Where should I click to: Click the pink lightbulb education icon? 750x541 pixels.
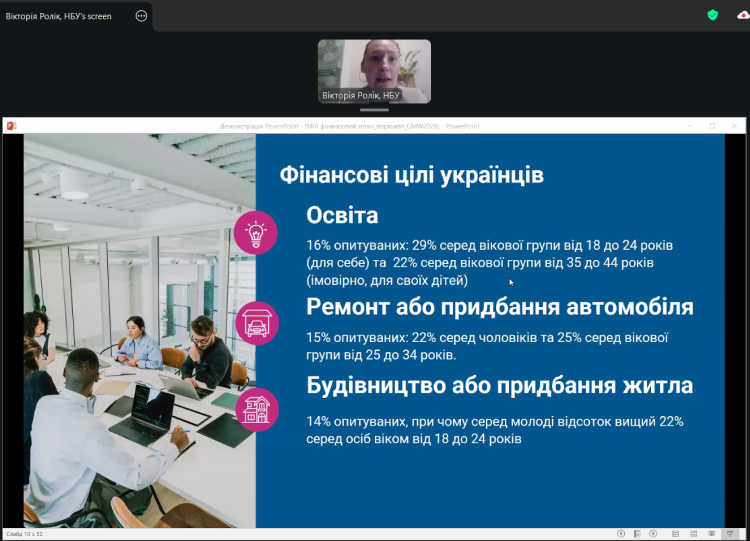point(255,232)
